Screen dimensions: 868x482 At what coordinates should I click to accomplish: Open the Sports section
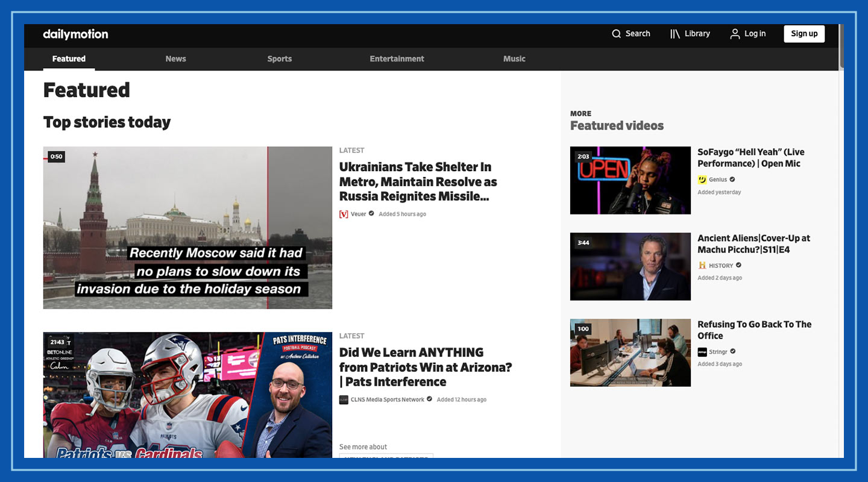[279, 58]
